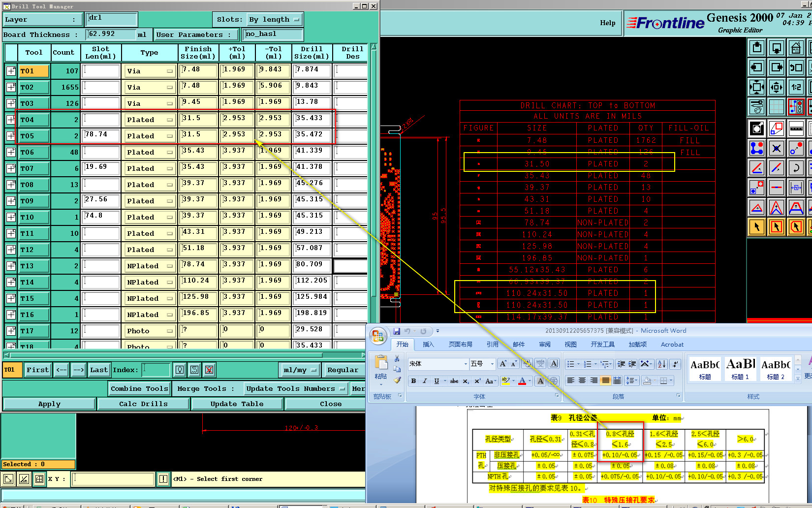Image resolution: width=812 pixels, height=508 pixels.
Task: Toggle Bold formatting in Word ribbon
Action: (413, 381)
